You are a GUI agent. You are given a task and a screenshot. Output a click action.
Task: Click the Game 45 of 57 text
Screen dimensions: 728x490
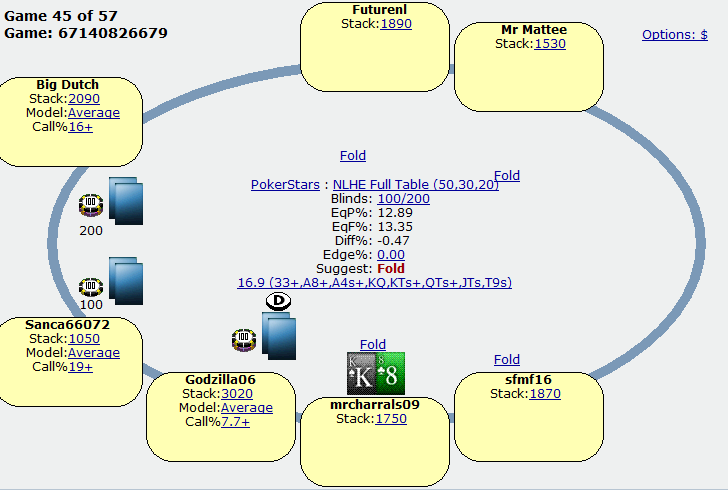(x=61, y=16)
